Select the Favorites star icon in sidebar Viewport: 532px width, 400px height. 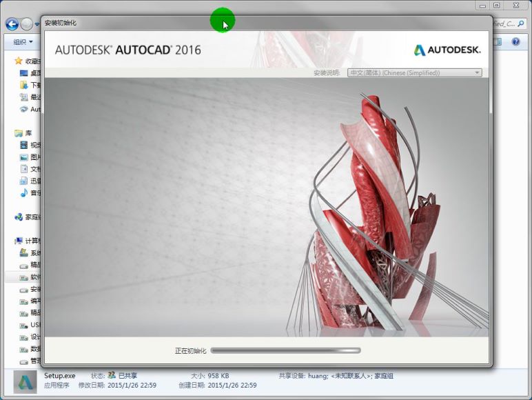(19, 61)
